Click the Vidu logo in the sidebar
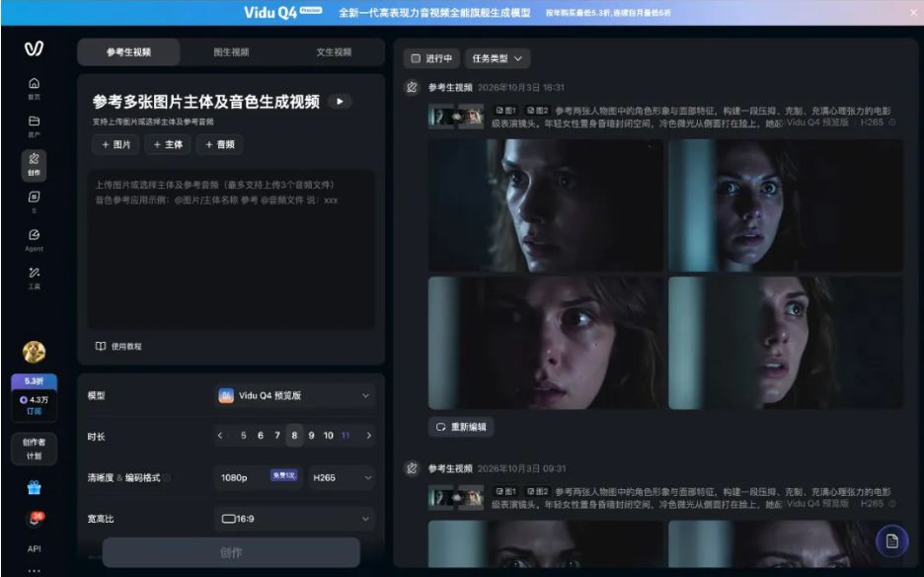Screen dimensions: 924x577 [34, 48]
